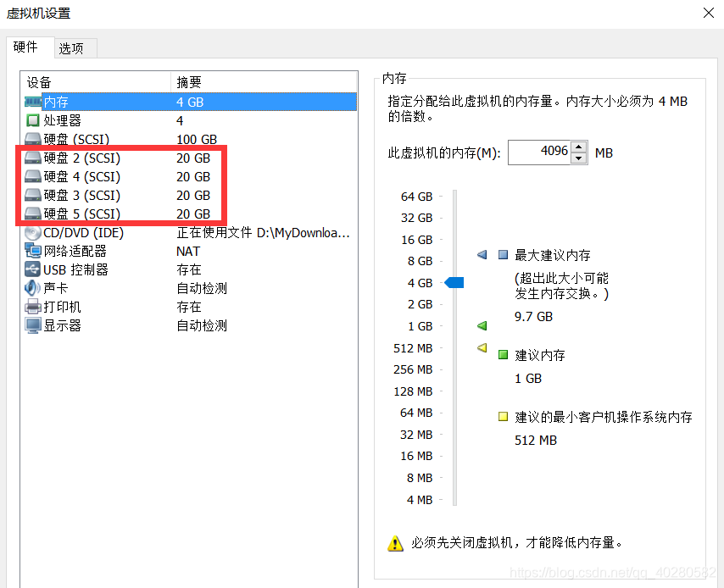
Task: Select the 硬盘 3 (SCSI) row
Action: click(190, 195)
